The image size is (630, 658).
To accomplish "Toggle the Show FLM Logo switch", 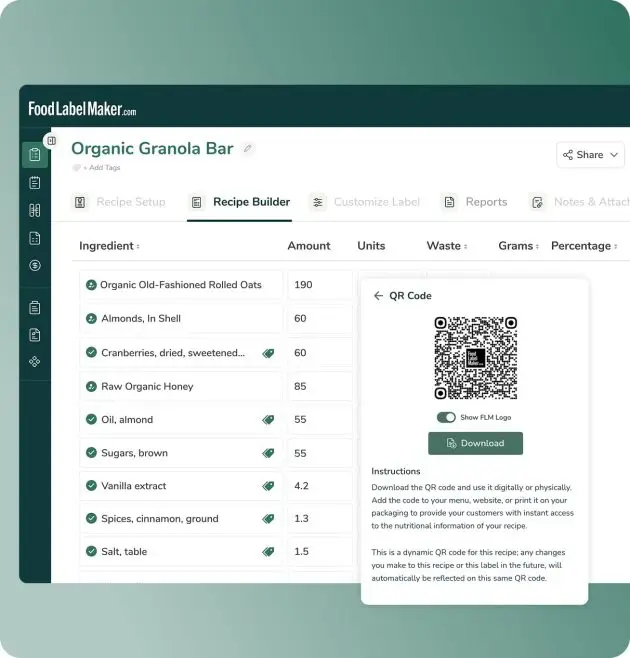I will [x=446, y=417].
